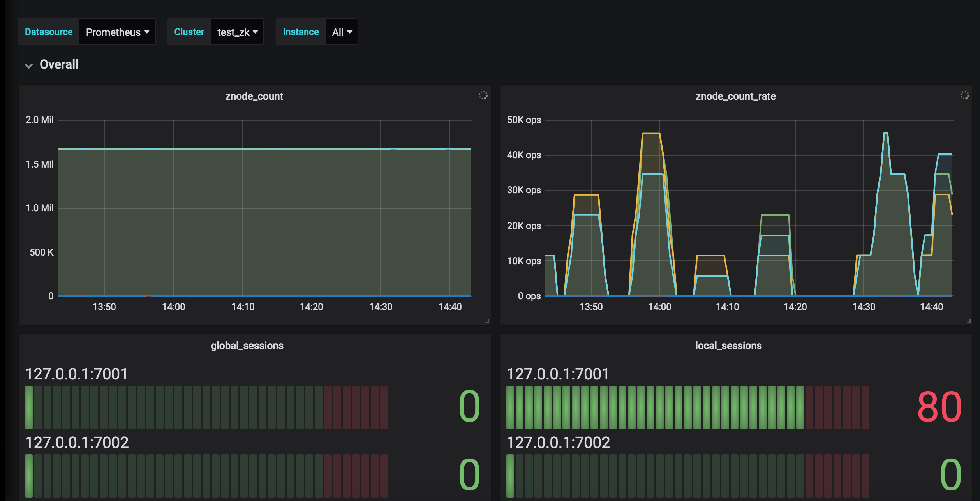The height and width of the screenshot is (501, 980).
Task: Open the znode_count_rate panel title menu
Action: 735,96
